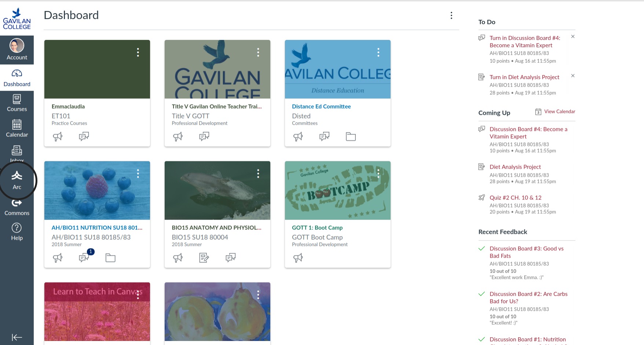
Task: Open Announcements icon on ET101 card
Action: click(x=58, y=137)
